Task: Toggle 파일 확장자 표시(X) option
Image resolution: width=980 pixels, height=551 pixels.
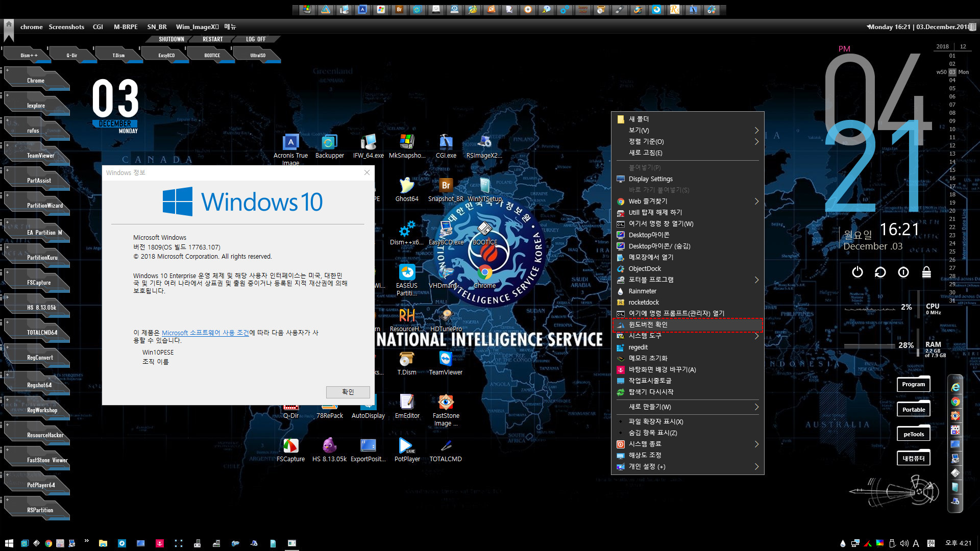Action: 688,421
